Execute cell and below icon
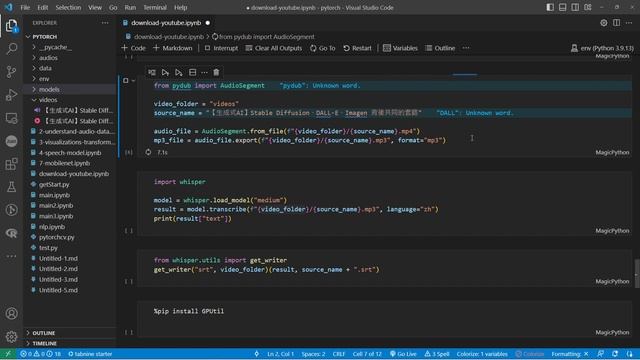Screen dimensions: 640x360 pyautogui.click(x=178, y=73)
